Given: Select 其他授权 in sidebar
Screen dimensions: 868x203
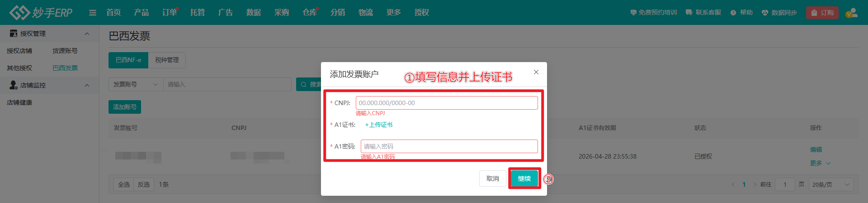Looking at the screenshot, I should 19,68.
